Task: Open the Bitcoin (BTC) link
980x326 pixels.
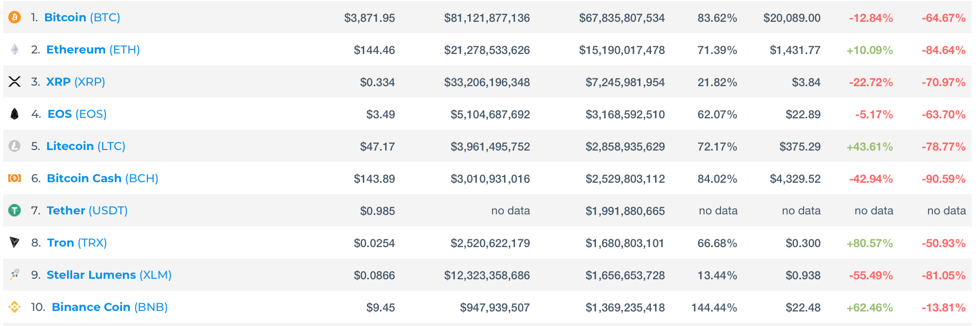Action: coord(82,18)
